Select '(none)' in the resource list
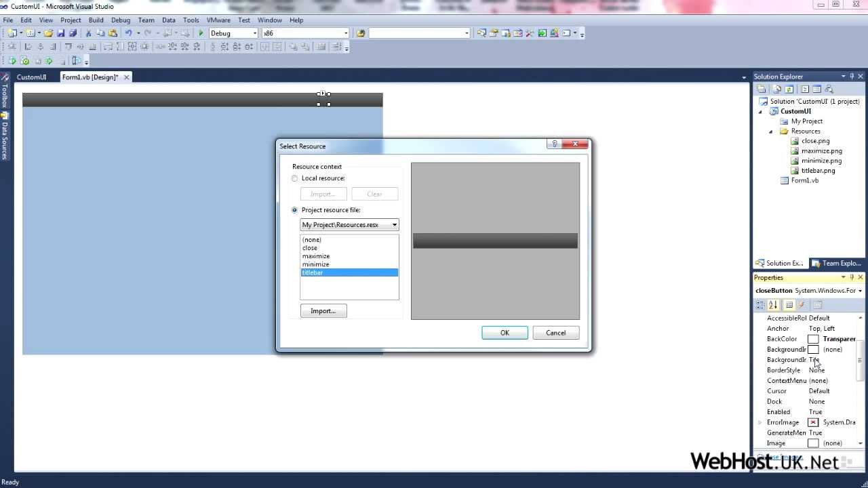 349,240
